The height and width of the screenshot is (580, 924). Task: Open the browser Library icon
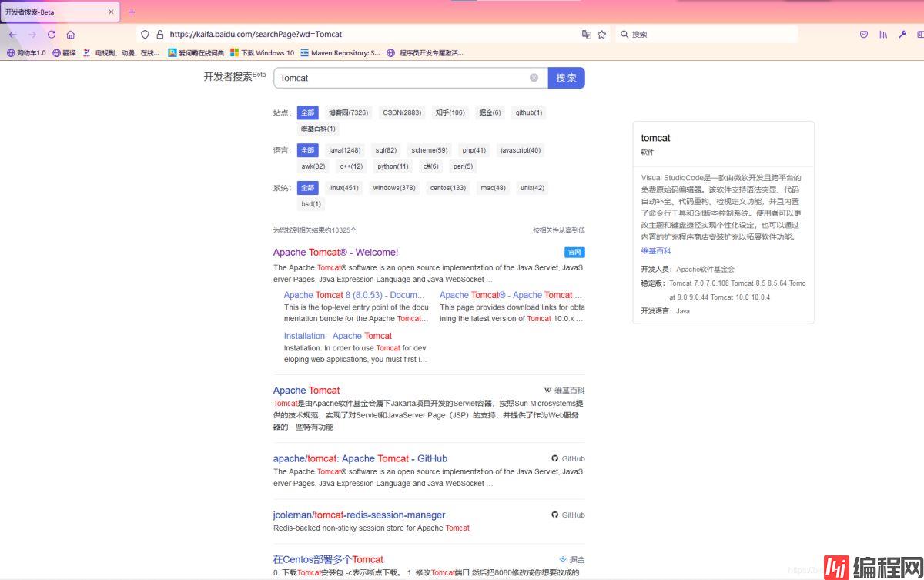[883, 35]
